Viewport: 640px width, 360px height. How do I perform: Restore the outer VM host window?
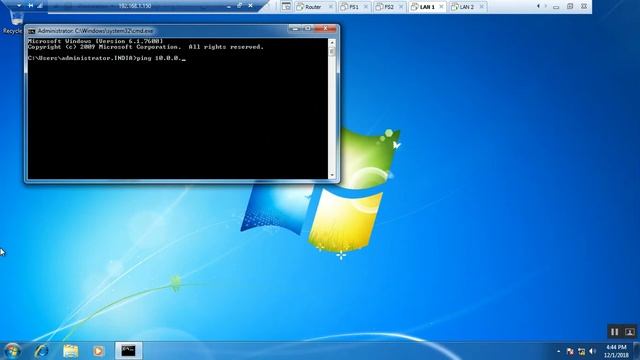click(x=570, y=6)
